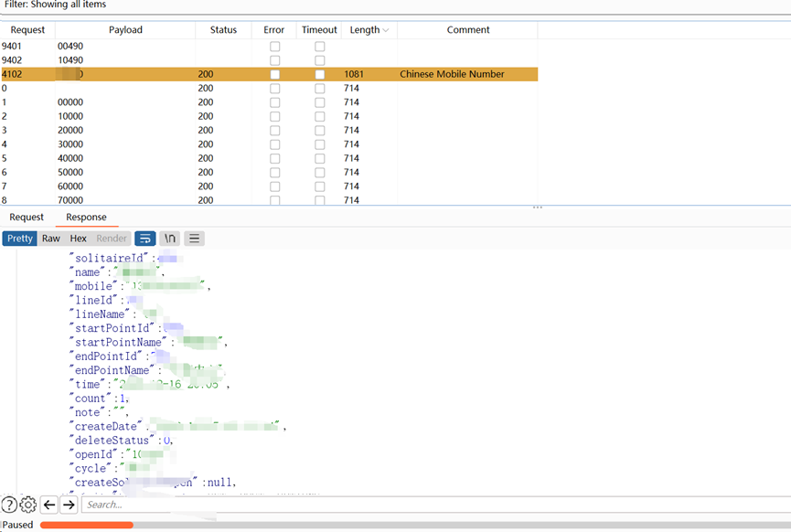Check Error box for payload 30000 row
791x532 pixels.
(274, 144)
